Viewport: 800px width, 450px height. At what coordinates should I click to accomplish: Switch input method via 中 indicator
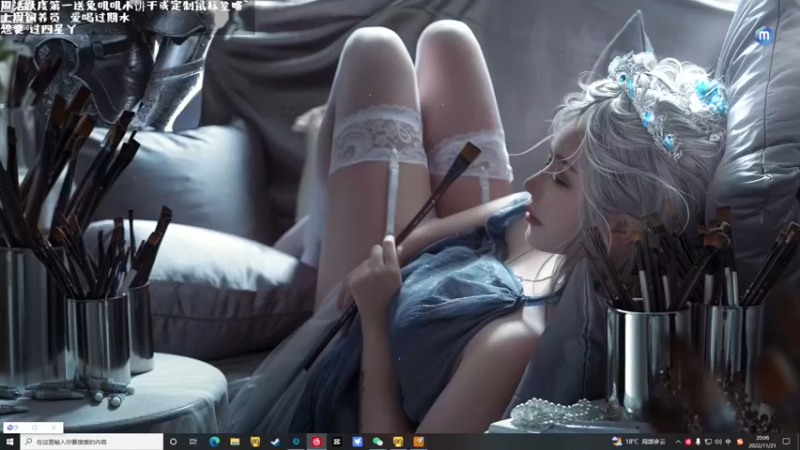coord(729,441)
